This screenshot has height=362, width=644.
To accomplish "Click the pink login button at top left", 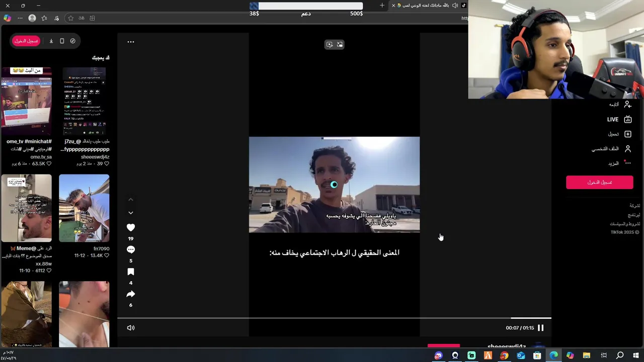I will (26, 41).
